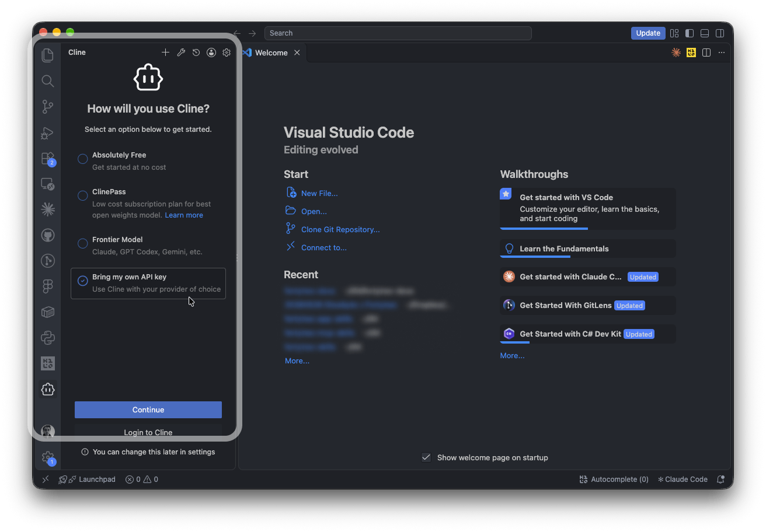The image size is (766, 532).
Task: Open the Run and Debug view
Action: click(48, 133)
